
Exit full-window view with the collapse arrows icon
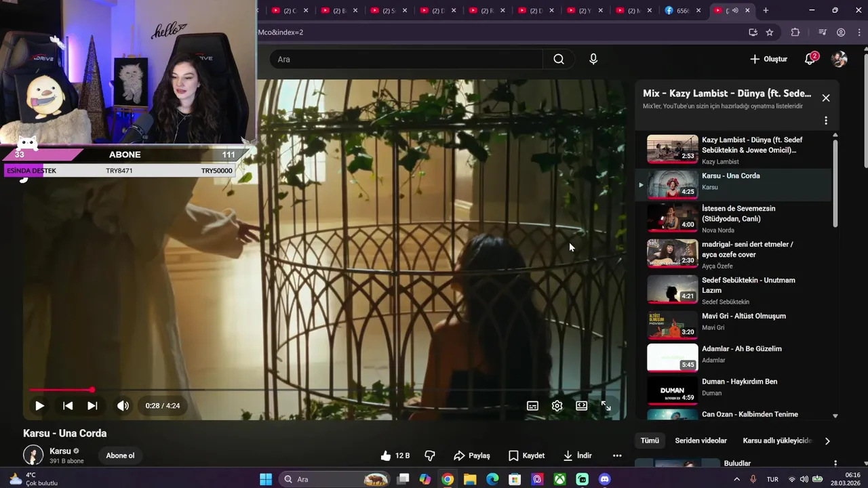[x=606, y=406]
